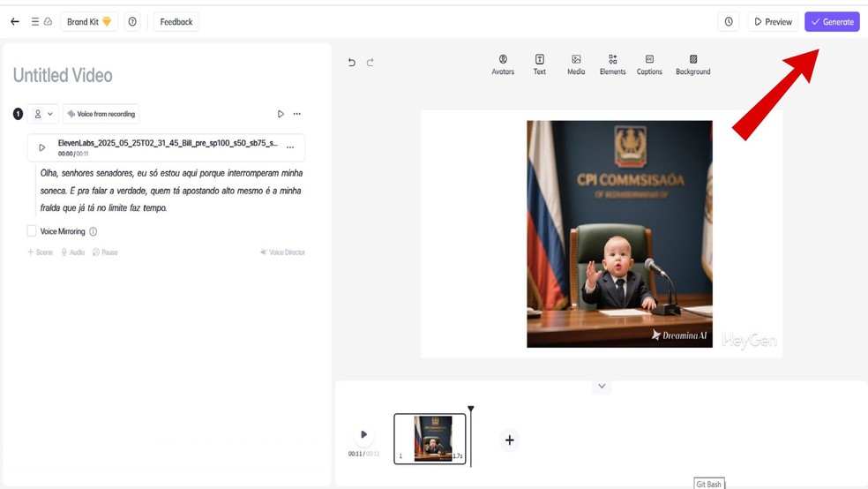Open the Captions tool
This screenshot has width=868, height=489.
pos(649,64)
